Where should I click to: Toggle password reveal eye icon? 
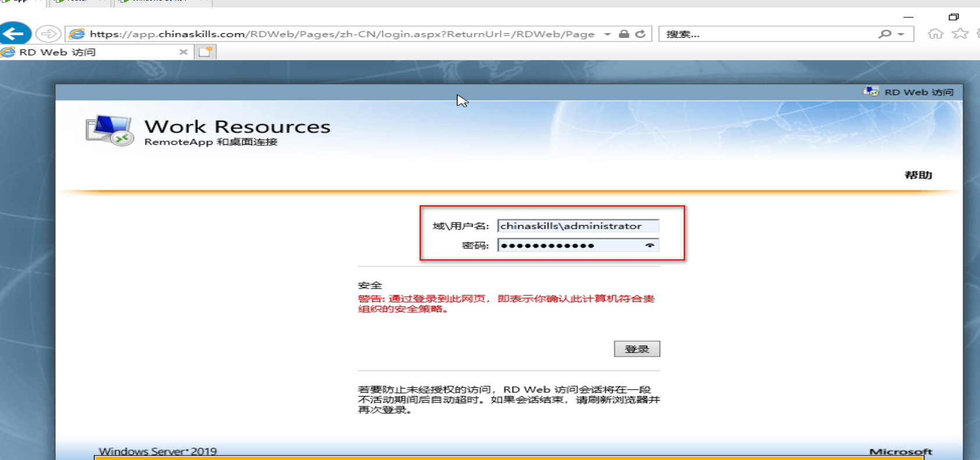649,245
